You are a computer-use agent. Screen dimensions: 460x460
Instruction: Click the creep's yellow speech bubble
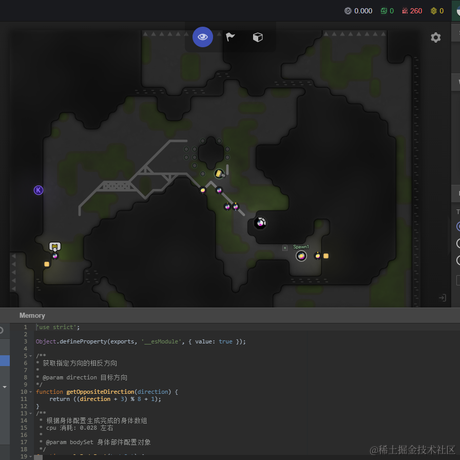55,246
